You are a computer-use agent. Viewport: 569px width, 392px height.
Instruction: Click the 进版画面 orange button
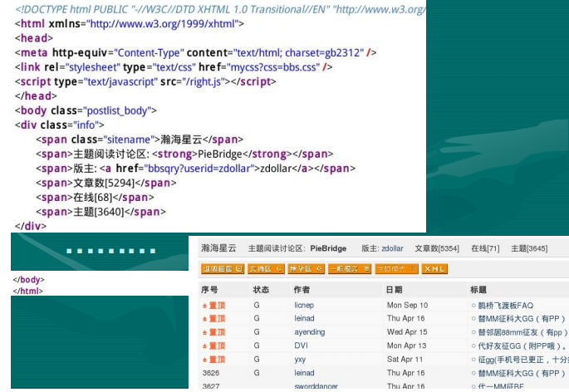[x=222, y=269]
